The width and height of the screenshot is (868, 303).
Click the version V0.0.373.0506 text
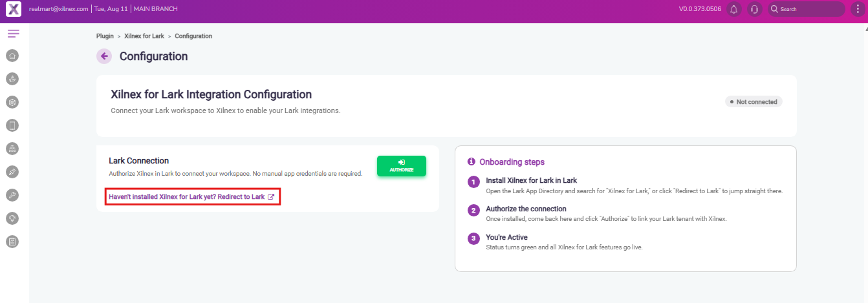700,9
